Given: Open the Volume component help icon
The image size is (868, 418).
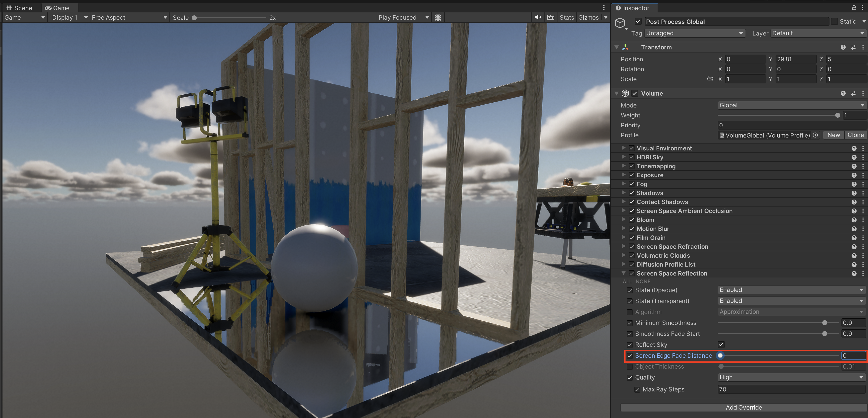Looking at the screenshot, I should (x=843, y=94).
